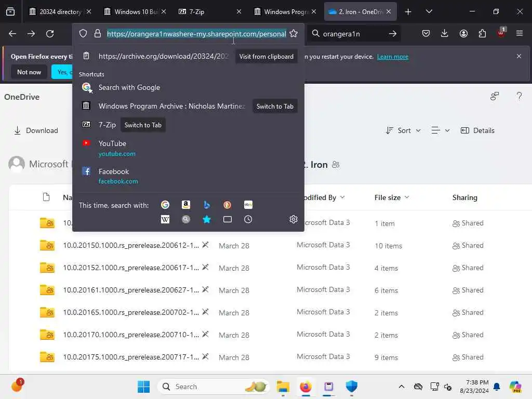
Task: Click the Firefox View icon
Action: (10, 11)
